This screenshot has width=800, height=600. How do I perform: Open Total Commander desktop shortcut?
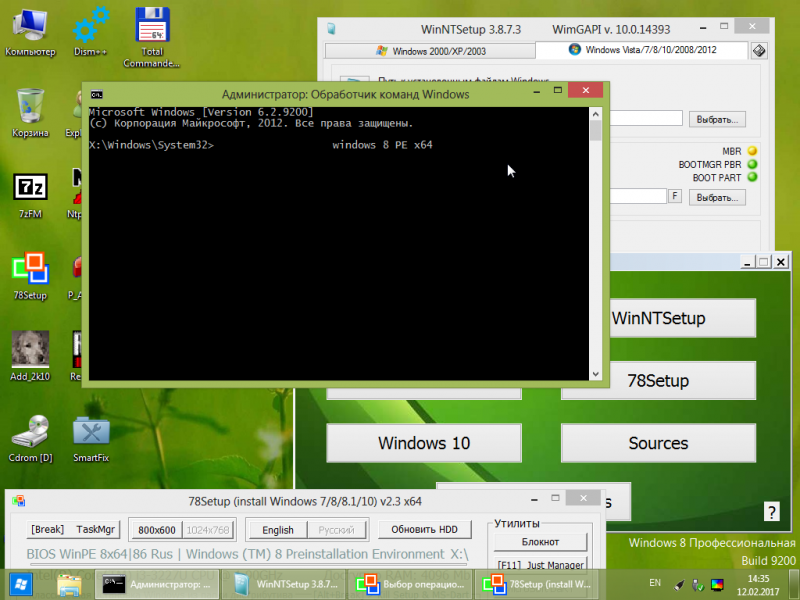tap(152, 37)
